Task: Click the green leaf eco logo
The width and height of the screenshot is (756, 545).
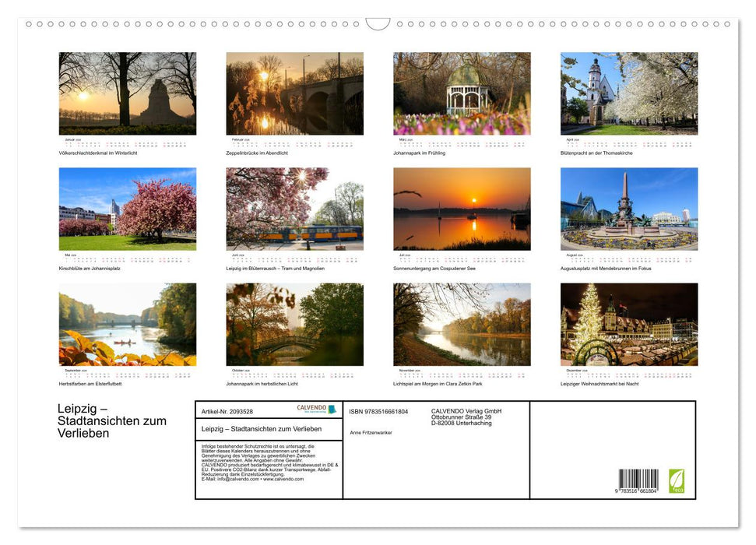Action: [x=676, y=480]
